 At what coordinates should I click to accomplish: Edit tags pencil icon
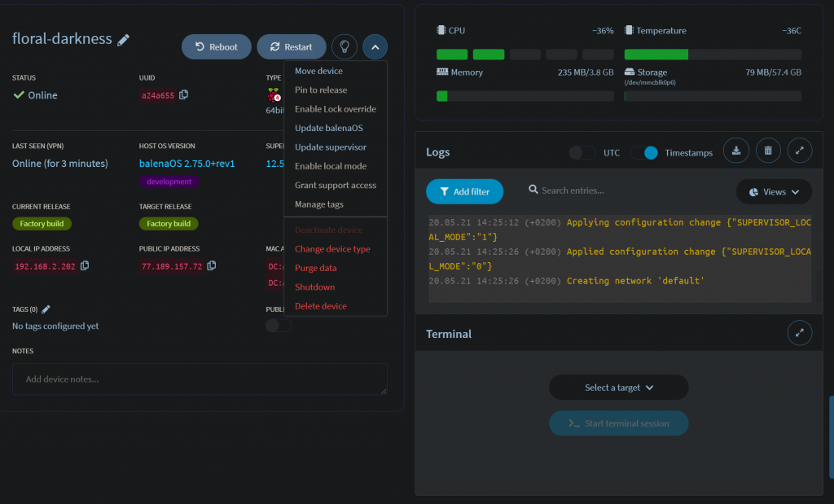(x=46, y=309)
